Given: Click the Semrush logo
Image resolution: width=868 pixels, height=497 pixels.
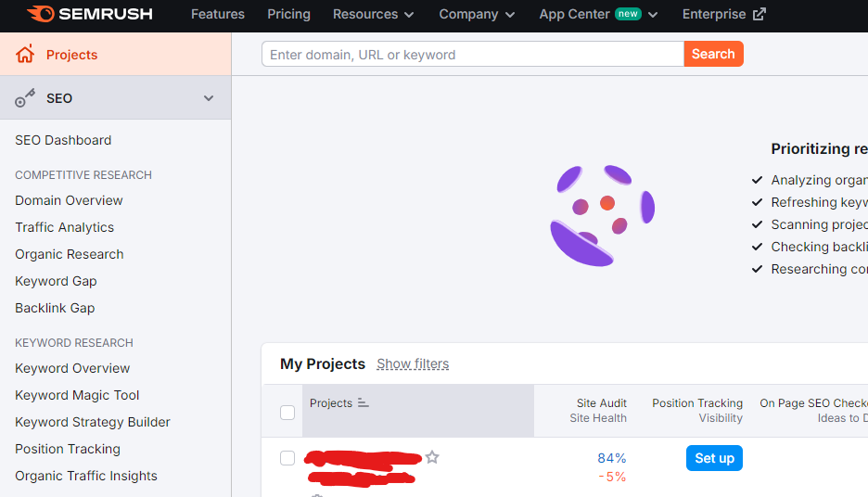Looking at the screenshot, I should pos(90,14).
